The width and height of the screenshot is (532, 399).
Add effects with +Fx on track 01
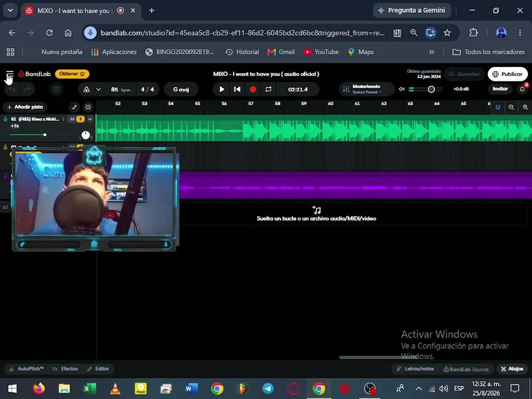(x=15, y=126)
